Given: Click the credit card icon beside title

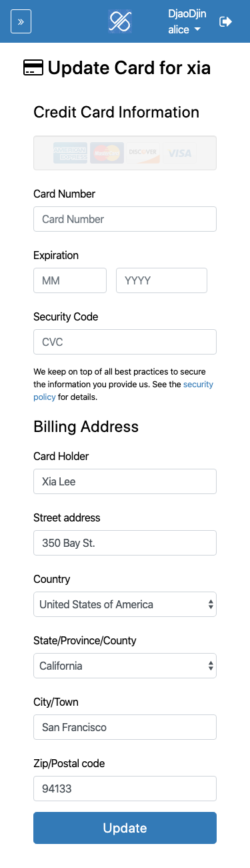Looking at the screenshot, I should pos(33,67).
